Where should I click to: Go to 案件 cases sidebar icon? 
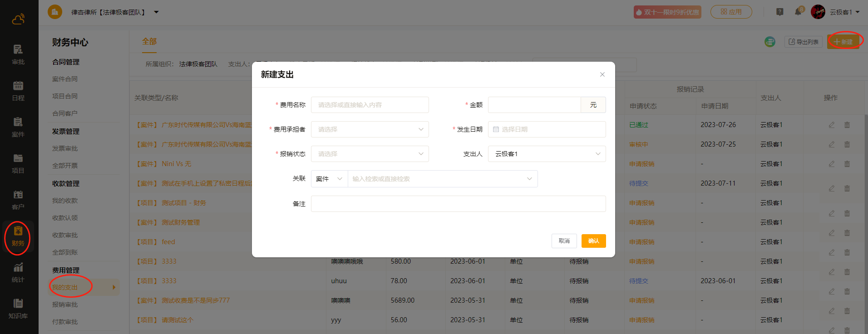(18, 127)
